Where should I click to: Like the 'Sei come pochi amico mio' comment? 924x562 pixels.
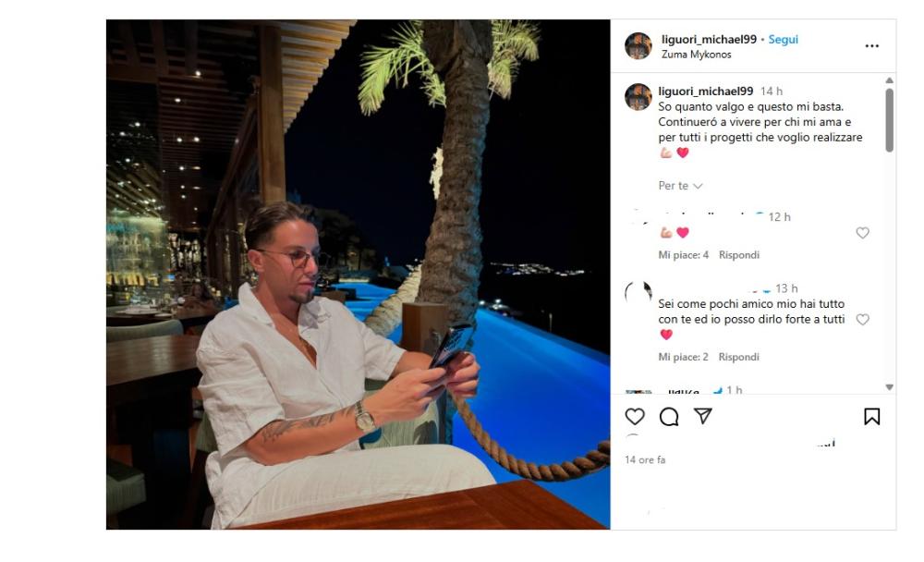[x=862, y=320]
